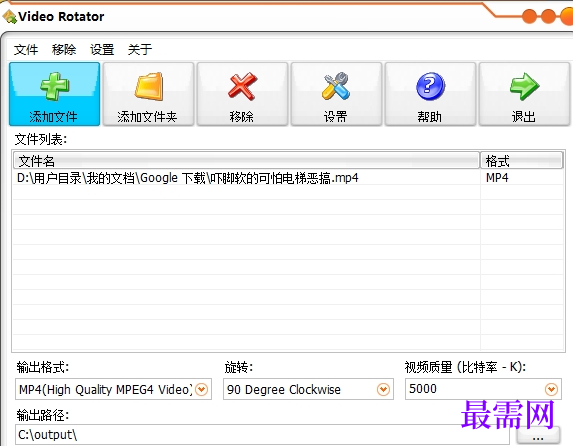Screen dimensions: 573x446
Task: Click the green plus 添加文件 button
Action: 54,94
